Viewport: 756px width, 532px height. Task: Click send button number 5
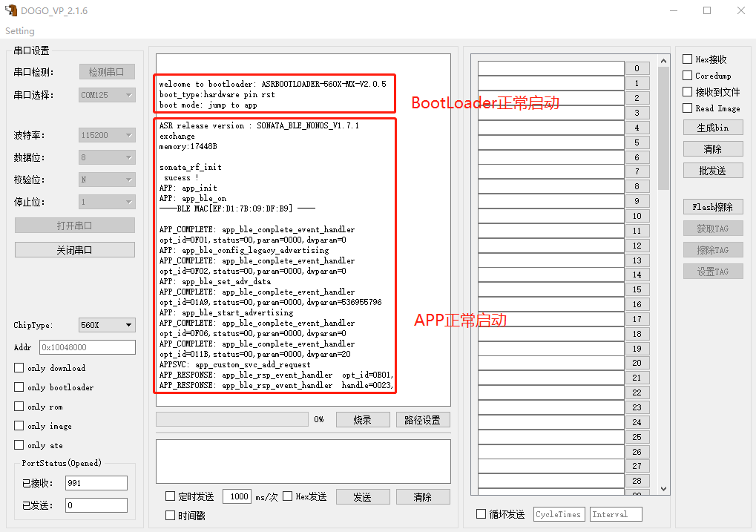637,142
